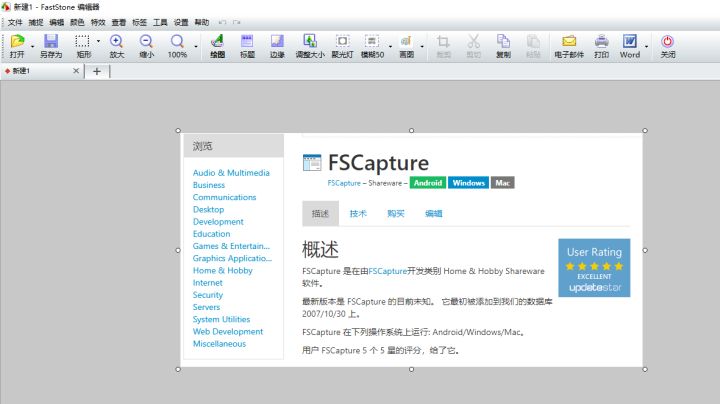Click the System Utilities link
This screenshot has height=404, width=720.
click(x=221, y=319)
